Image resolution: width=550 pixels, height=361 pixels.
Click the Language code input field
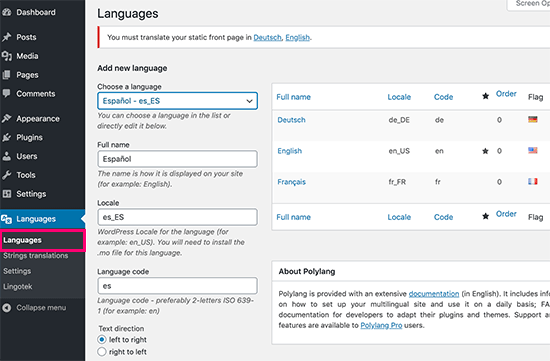pos(177,286)
